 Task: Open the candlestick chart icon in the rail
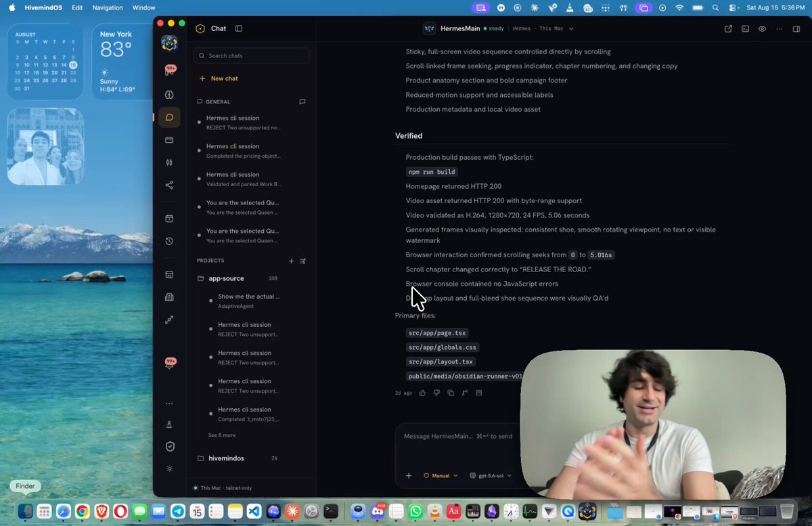(x=169, y=162)
